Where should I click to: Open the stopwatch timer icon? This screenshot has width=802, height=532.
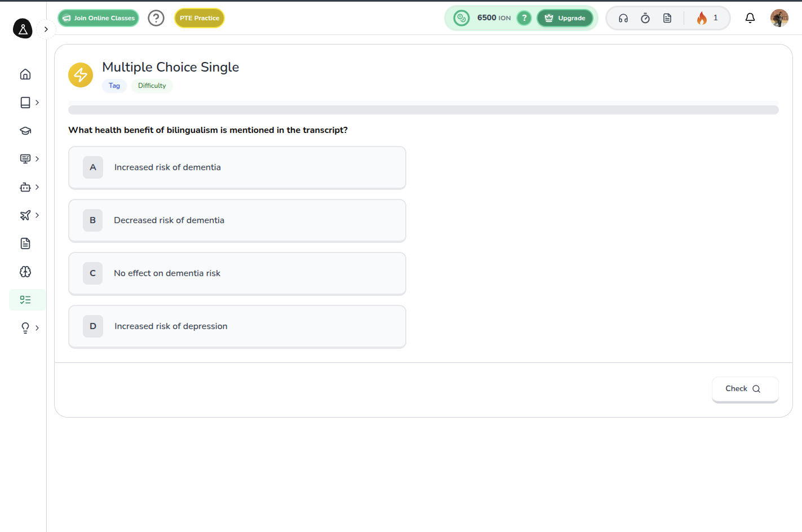[x=645, y=18]
